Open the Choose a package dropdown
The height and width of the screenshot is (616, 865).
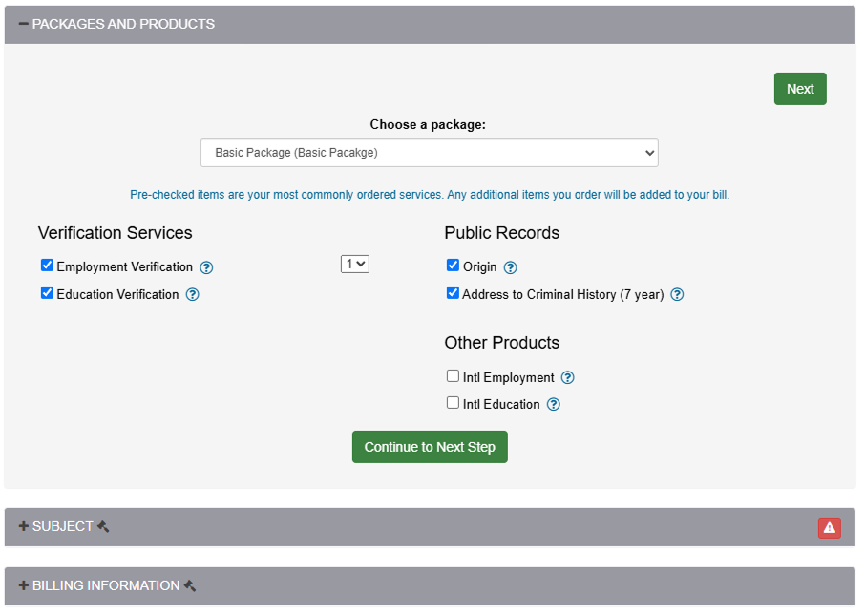click(429, 152)
